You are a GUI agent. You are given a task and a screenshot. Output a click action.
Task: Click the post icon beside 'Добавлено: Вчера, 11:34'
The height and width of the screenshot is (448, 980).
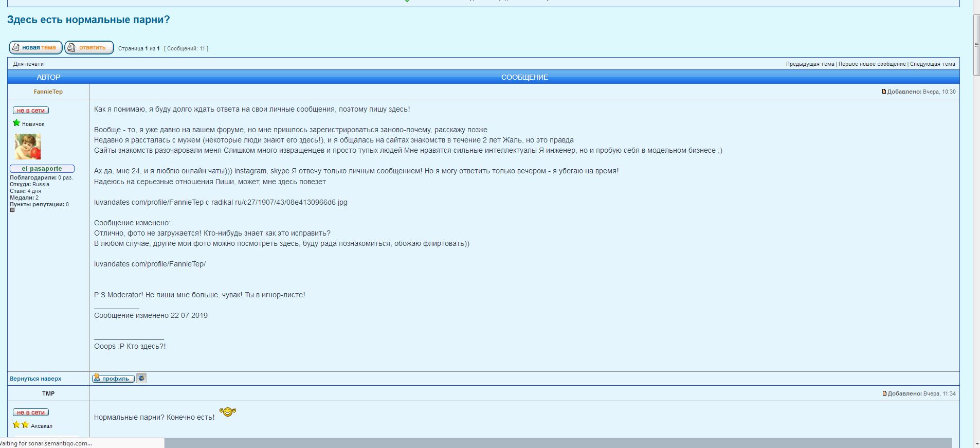[884, 393]
